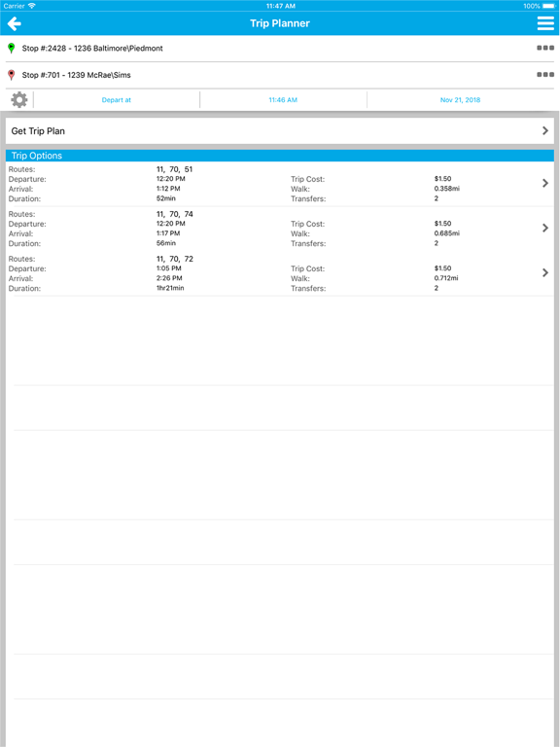Open options dots for Baltimore\Piedmont stop
The height and width of the screenshot is (747, 560).
click(545, 48)
